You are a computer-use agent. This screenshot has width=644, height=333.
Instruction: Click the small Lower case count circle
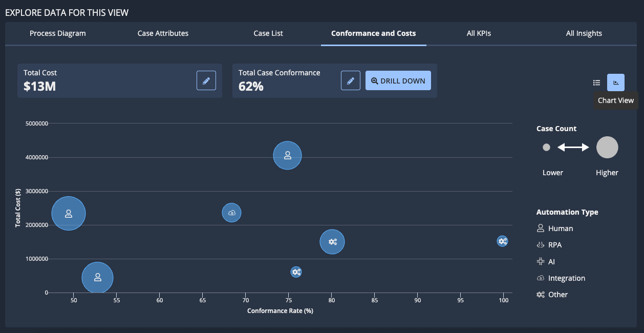pyautogui.click(x=546, y=147)
